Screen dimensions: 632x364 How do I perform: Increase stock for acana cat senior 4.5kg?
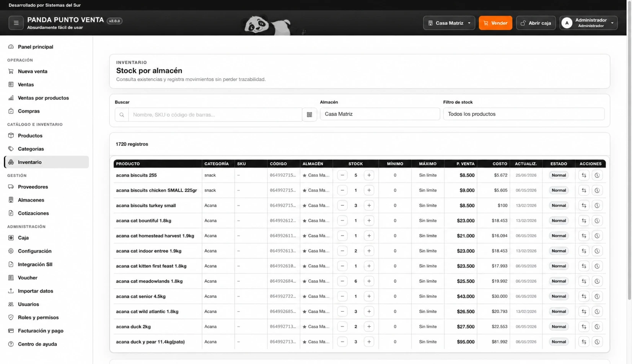pos(369,296)
